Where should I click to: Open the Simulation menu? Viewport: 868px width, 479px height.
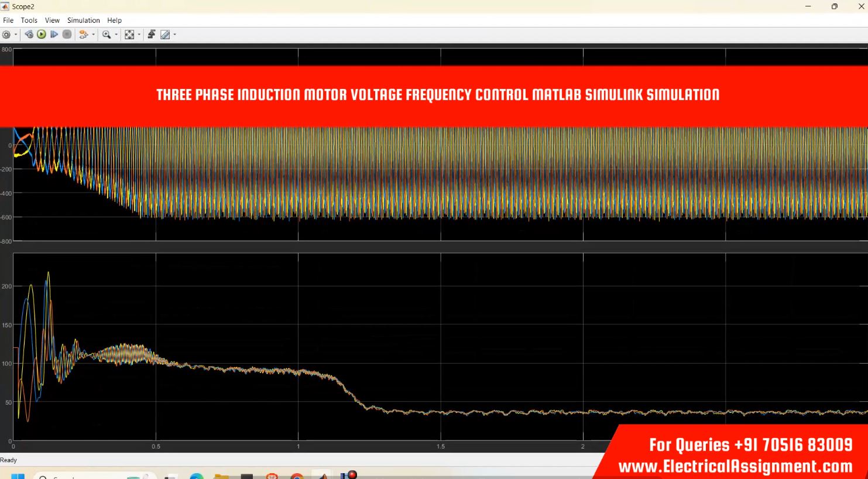pyautogui.click(x=83, y=20)
